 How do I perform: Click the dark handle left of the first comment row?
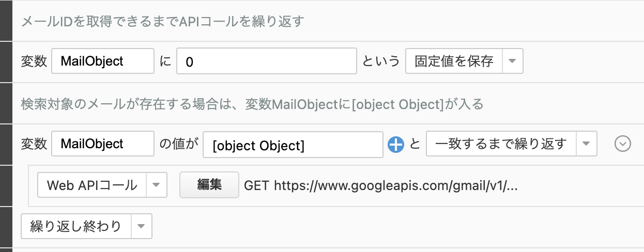tap(6, 21)
